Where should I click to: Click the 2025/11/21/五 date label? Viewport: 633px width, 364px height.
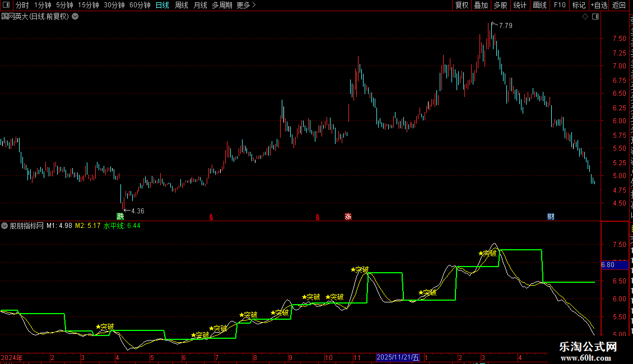click(x=398, y=357)
